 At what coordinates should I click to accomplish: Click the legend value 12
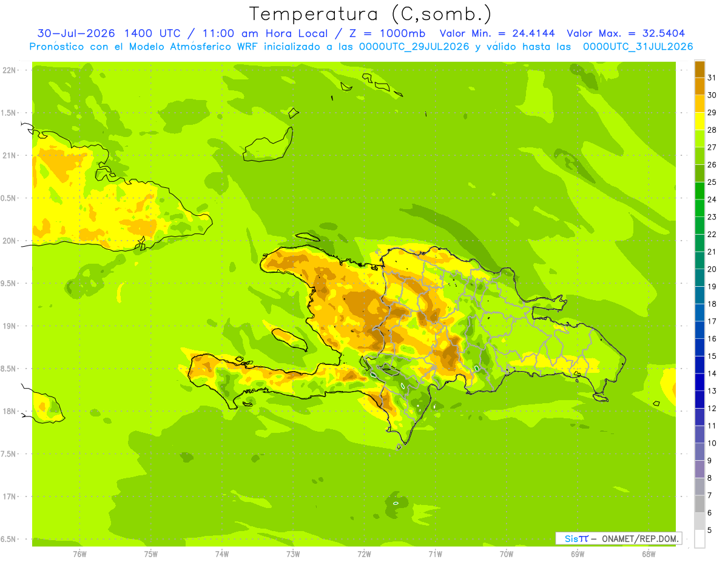(712, 408)
